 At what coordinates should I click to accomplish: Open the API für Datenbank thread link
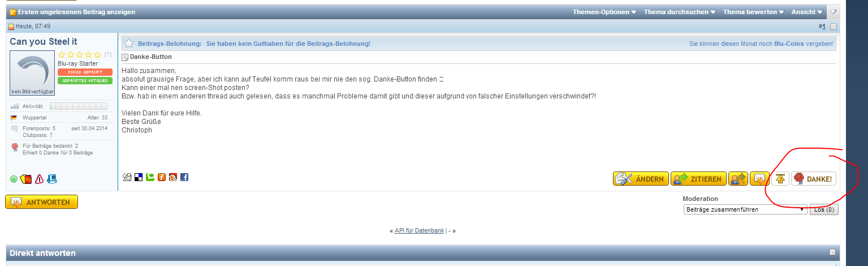[x=419, y=230]
